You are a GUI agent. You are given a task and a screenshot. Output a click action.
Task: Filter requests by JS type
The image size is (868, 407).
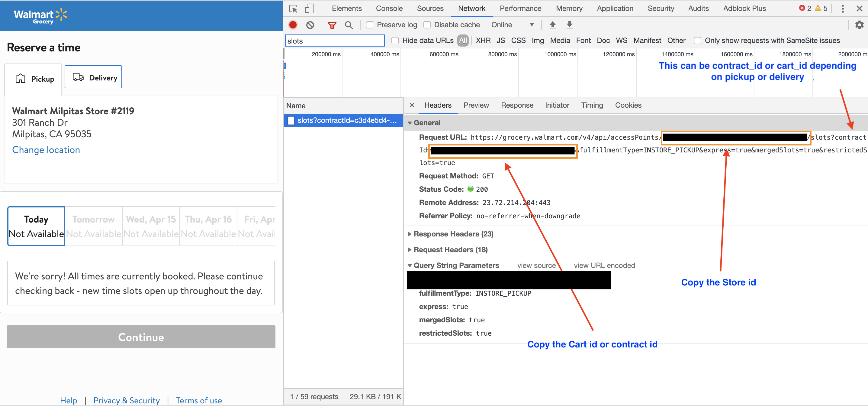point(500,41)
